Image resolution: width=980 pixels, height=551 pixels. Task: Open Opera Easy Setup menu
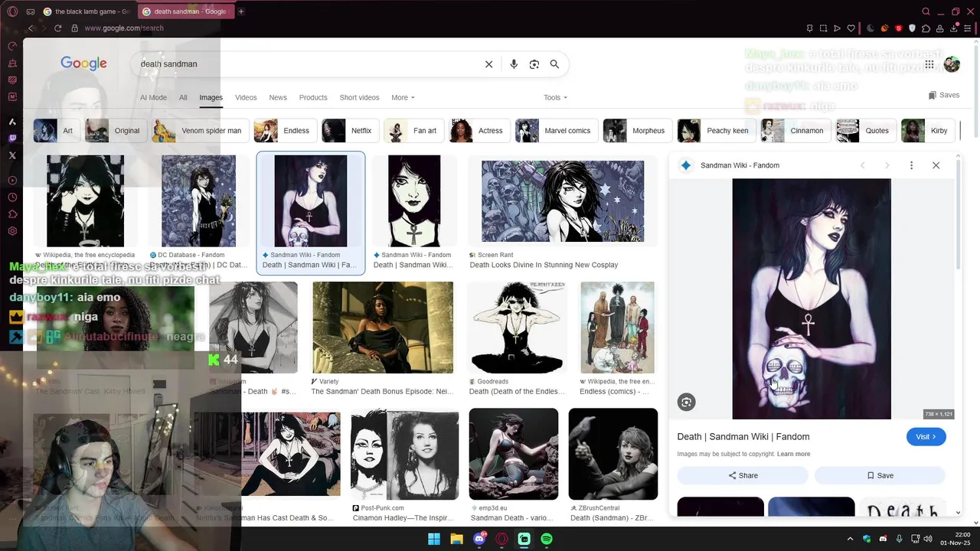point(968,28)
